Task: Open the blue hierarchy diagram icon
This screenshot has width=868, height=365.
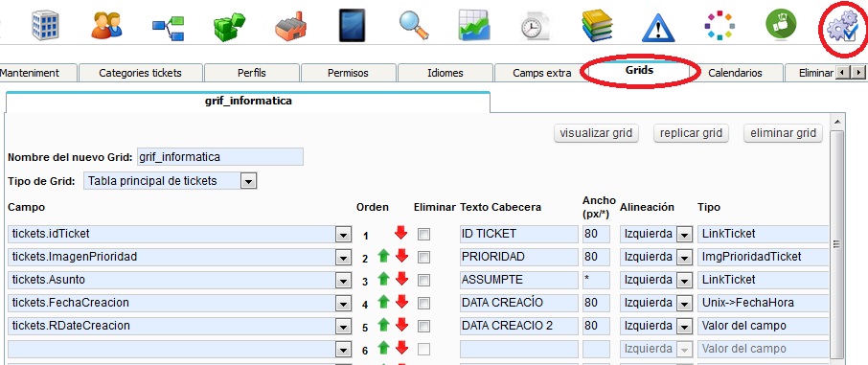Action: [169, 30]
